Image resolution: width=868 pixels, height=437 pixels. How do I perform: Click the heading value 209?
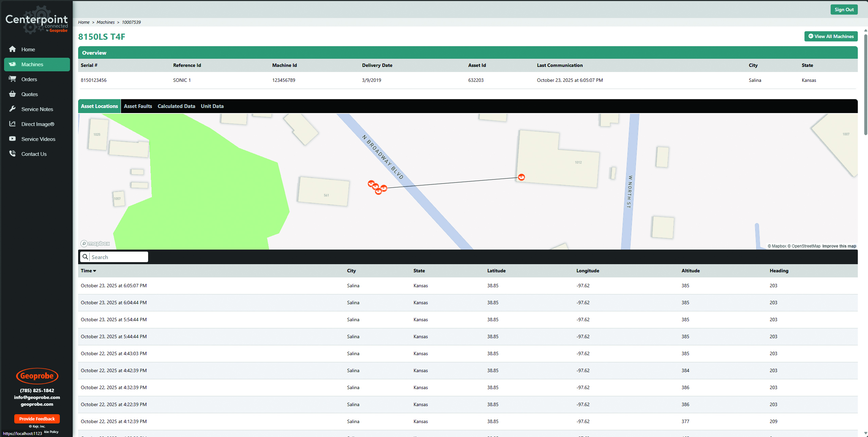click(x=774, y=421)
